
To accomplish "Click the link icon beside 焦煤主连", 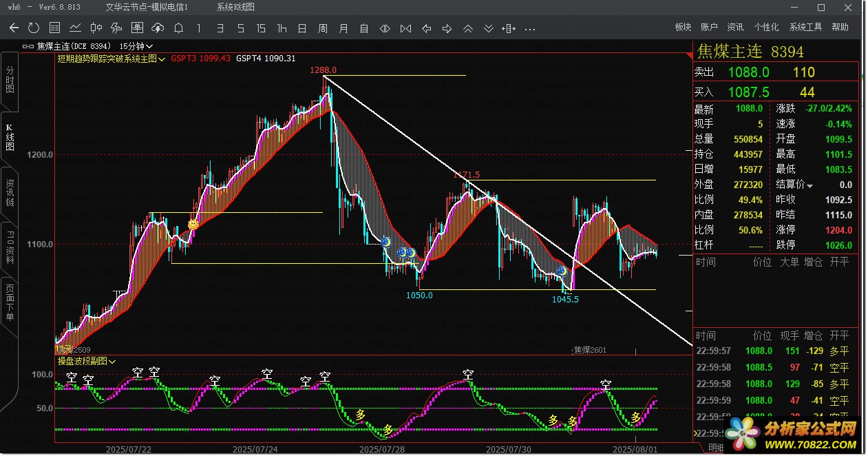I will coord(28,46).
